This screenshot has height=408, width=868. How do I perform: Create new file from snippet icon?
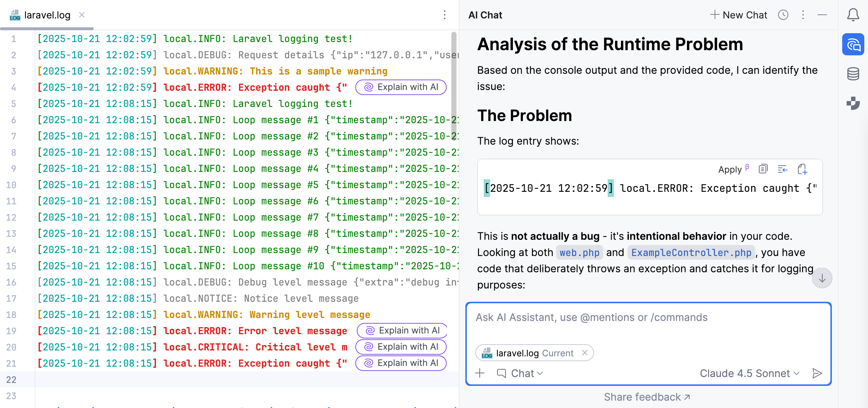click(802, 169)
